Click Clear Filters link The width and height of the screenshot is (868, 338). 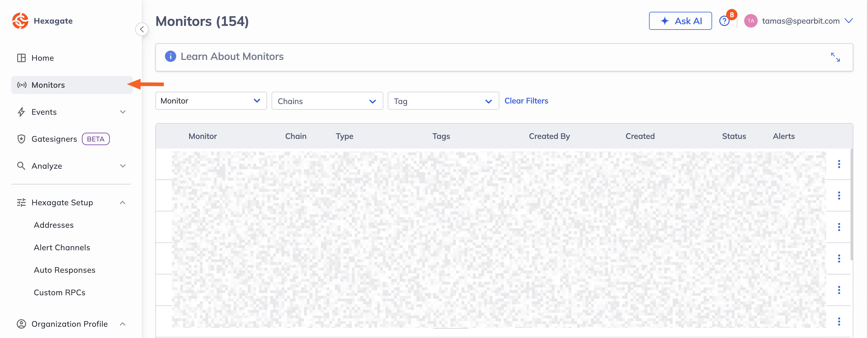tap(526, 101)
